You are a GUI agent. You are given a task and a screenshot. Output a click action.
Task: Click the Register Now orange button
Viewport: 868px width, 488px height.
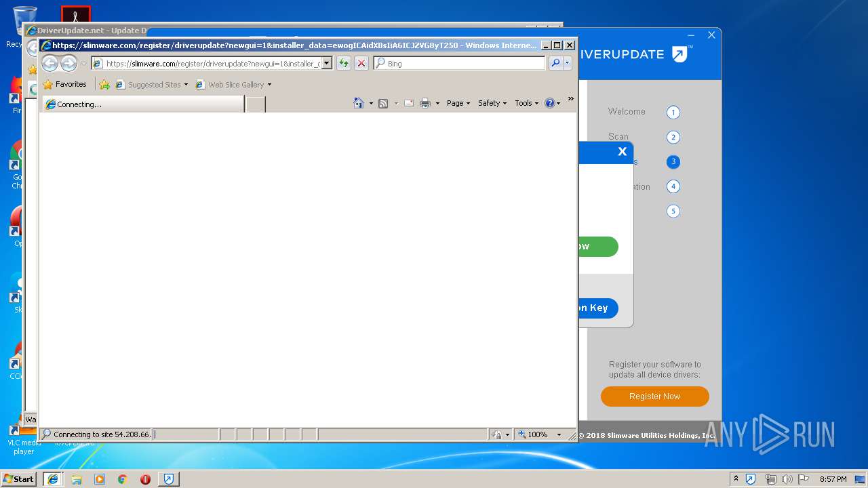(x=655, y=396)
